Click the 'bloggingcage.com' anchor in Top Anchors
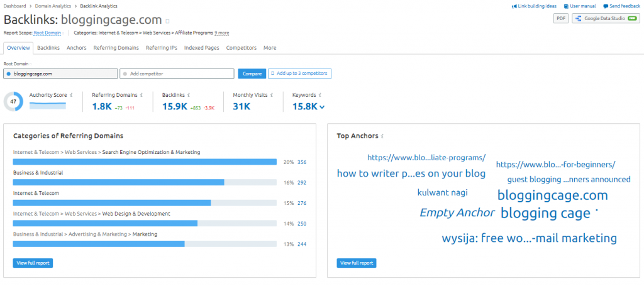 [x=552, y=195]
